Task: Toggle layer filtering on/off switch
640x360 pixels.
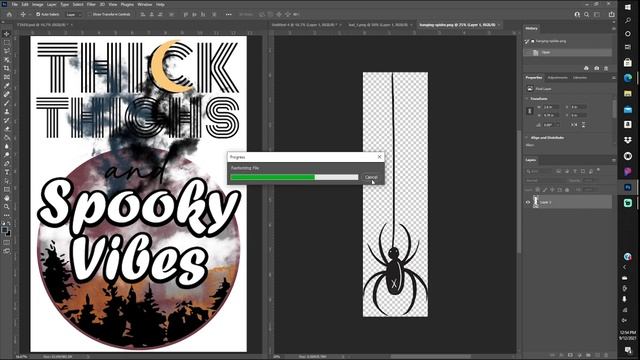Action: 598,170
